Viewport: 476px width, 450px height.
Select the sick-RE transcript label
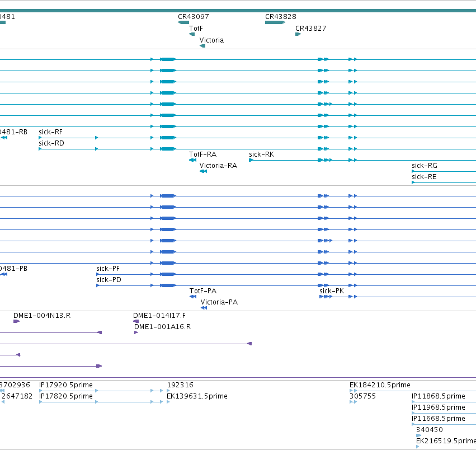(x=424, y=177)
